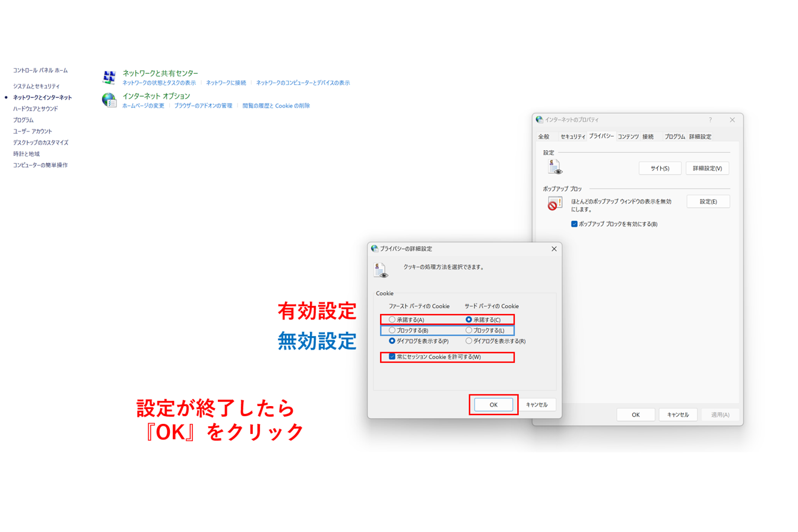Select third-party ダイアログを表示する(R) radio button
Image resolution: width=798 pixels, height=532 pixels.
(469, 341)
